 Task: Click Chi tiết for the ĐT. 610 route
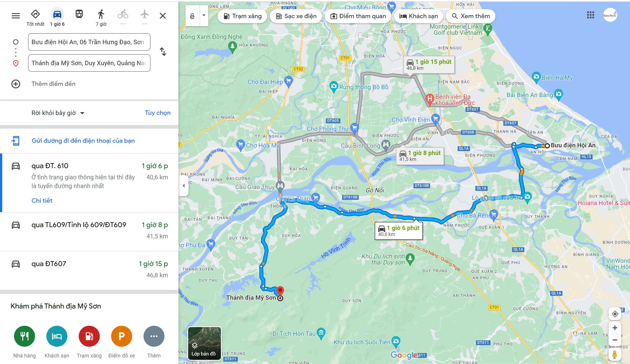[42, 200]
